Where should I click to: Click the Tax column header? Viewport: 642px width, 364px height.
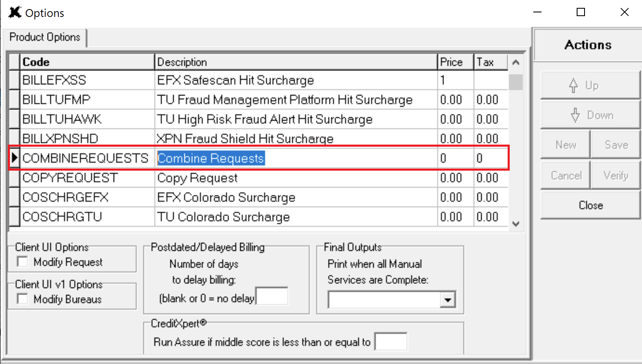click(491, 62)
